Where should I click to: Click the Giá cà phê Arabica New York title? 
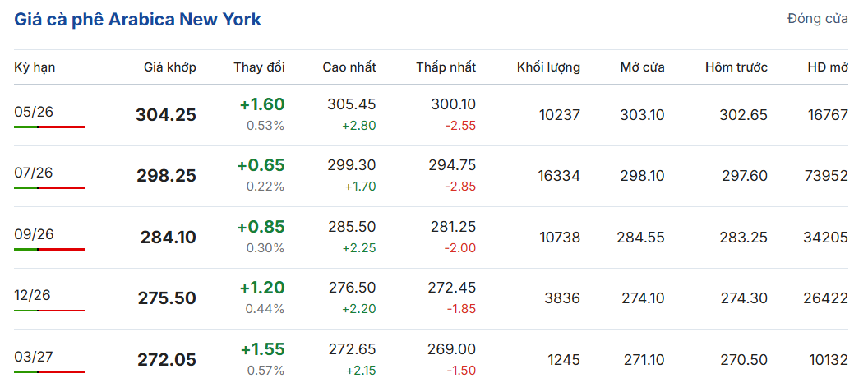click(138, 19)
